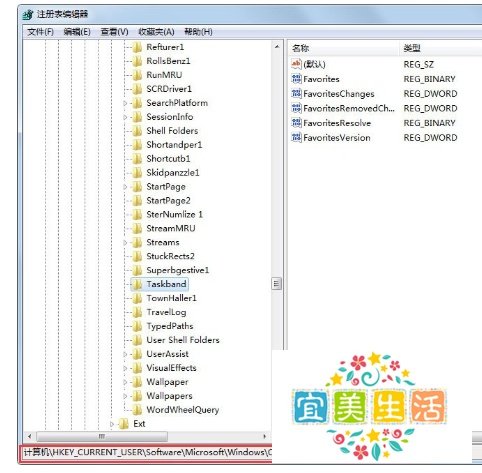
Task: Click the Favorites binary value icon
Action: coord(296,79)
